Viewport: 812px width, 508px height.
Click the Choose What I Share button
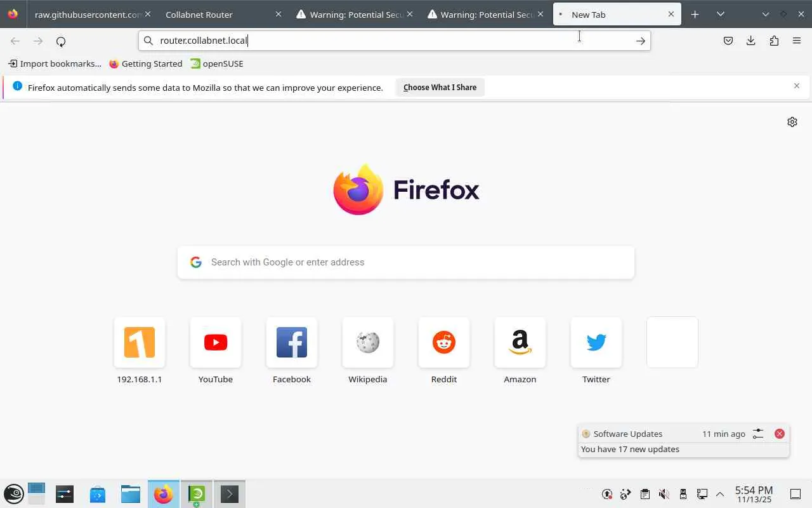point(440,88)
